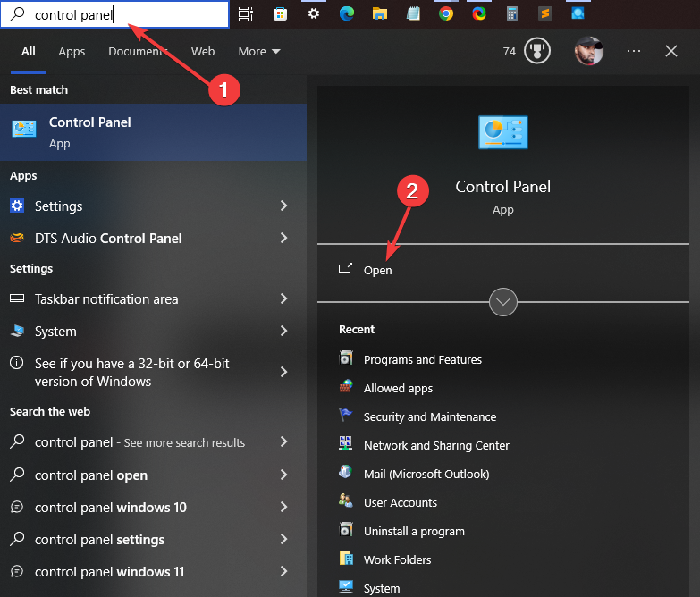Expand DTS Audio Control Panel arrow
Screen dimensions: 700x597
pyautogui.click(x=284, y=238)
